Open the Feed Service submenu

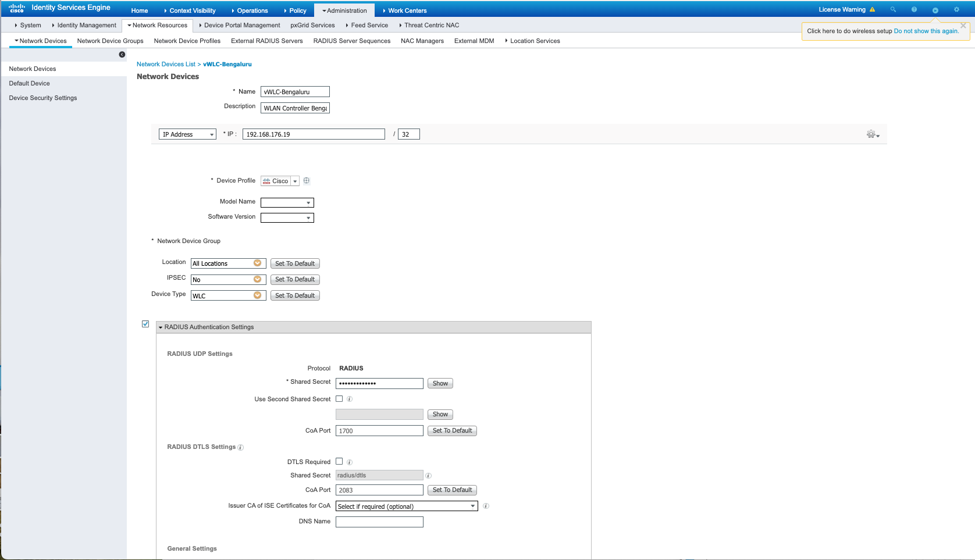(x=366, y=25)
